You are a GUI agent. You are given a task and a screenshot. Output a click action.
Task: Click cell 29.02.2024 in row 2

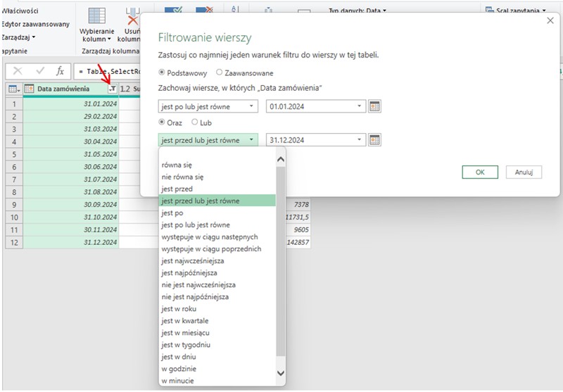pos(71,116)
